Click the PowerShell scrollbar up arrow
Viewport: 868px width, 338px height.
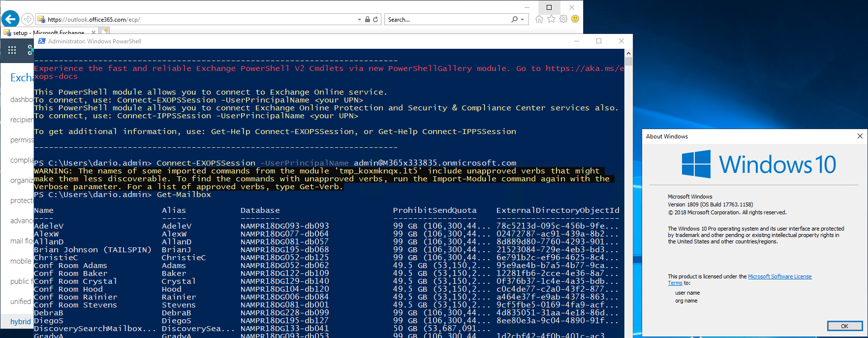(x=628, y=53)
